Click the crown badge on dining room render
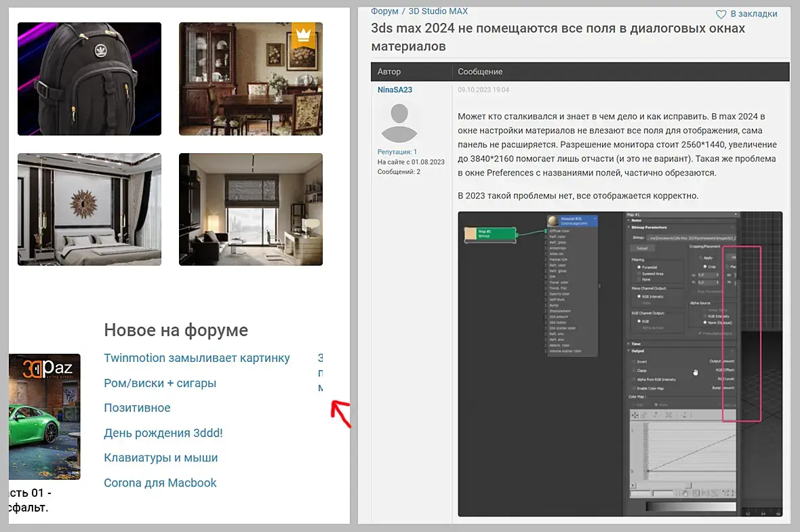The width and height of the screenshot is (800, 532). 304,35
